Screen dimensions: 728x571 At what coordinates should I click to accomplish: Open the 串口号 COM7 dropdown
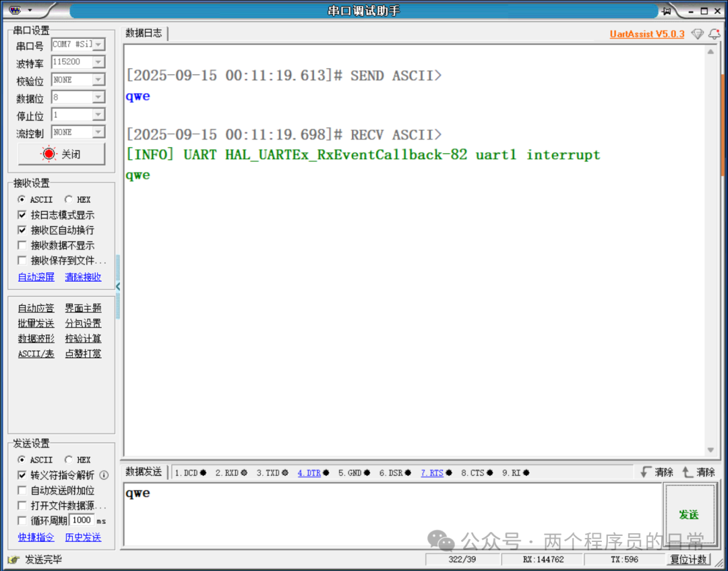[x=98, y=44]
